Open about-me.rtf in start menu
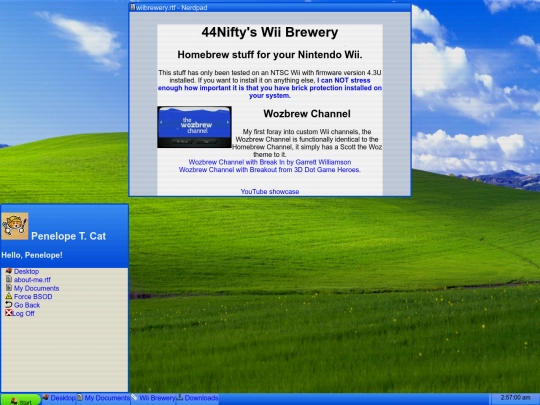The width and height of the screenshot is (540, 405). point(32,280)
